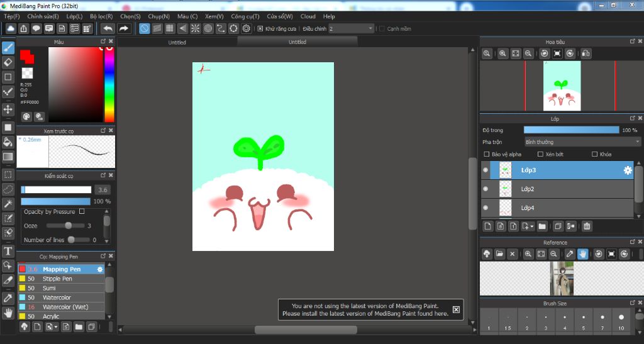
Task: Add layer folder in Lớp panel
Action: tap(542, 226)
